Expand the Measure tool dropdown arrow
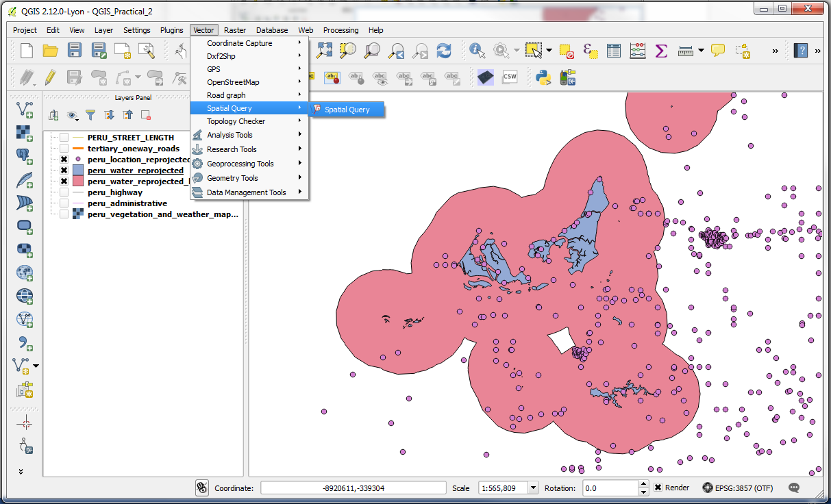 (701, 51)
